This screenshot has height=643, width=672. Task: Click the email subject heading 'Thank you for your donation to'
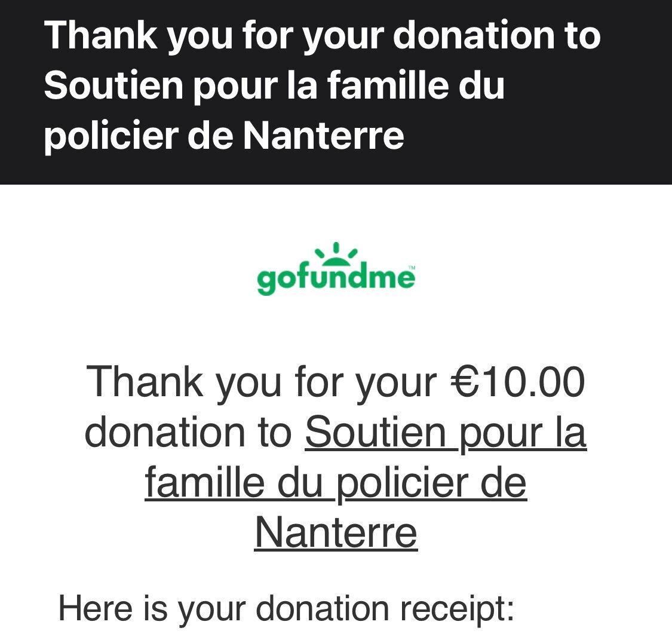(323, 36)
